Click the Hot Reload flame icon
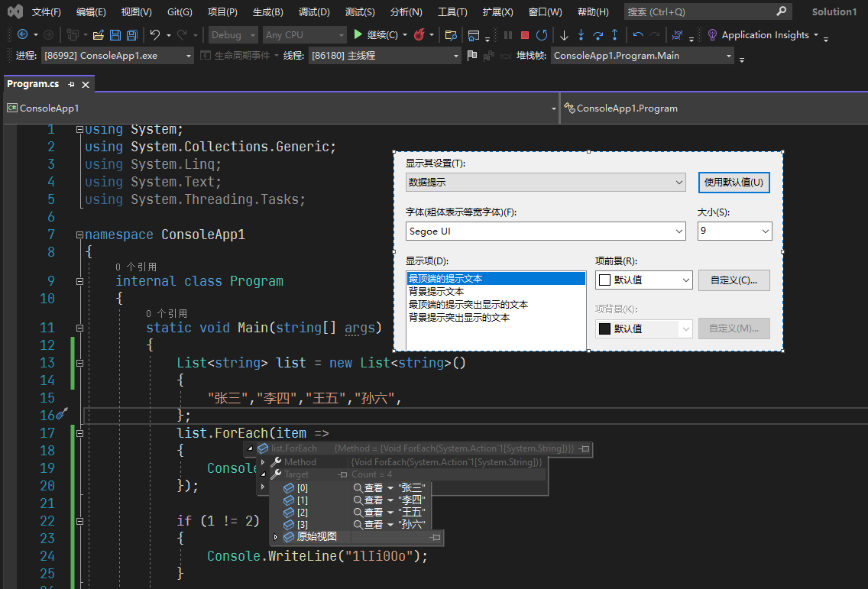Viewport: 868px width, 589px height. click(419, 35)
